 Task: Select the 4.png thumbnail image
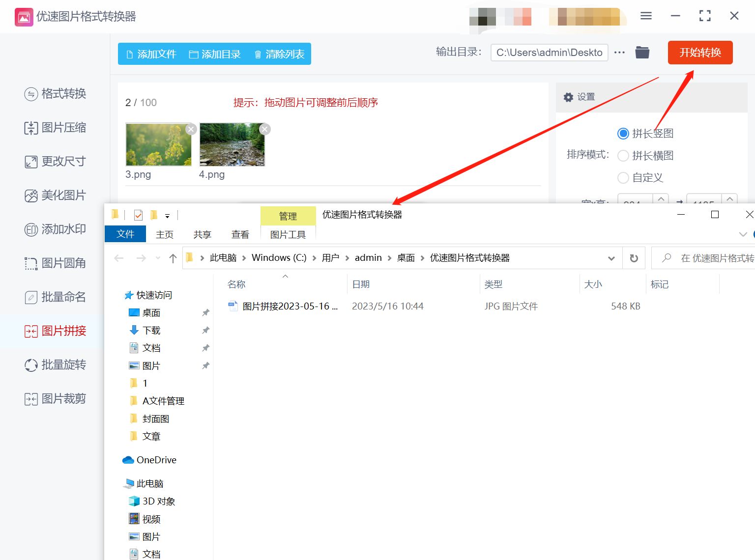[x=232, y=145]
